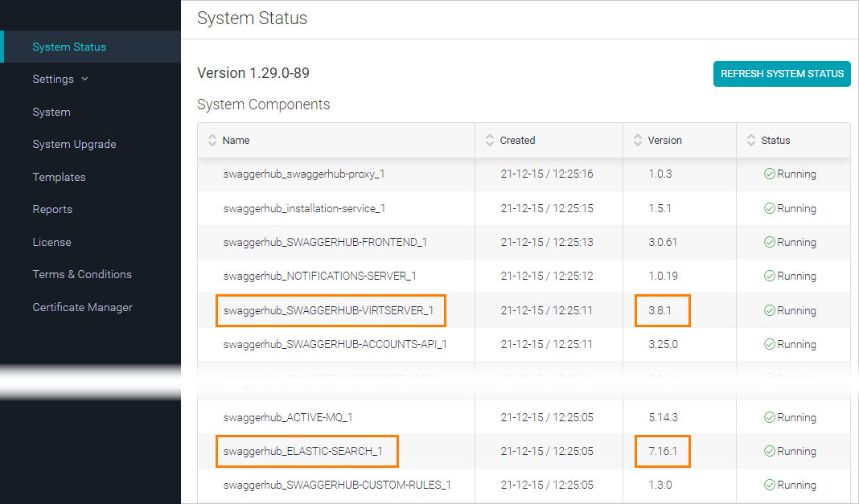The image size is (859, 504).
Task: Click the sort icon next to Version column
Action: [637, 140]
